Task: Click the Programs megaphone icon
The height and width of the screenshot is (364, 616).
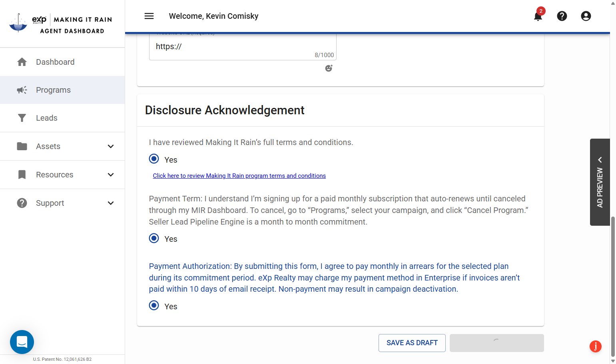Action: pyautogui.click(x=22, y=90)
